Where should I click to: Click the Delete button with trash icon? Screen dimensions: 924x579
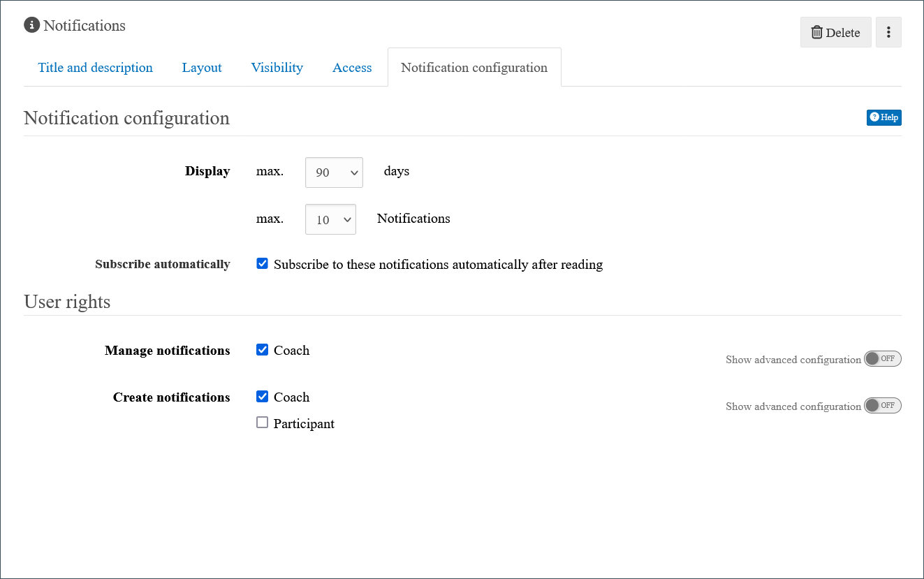click(x=835, y=32)
